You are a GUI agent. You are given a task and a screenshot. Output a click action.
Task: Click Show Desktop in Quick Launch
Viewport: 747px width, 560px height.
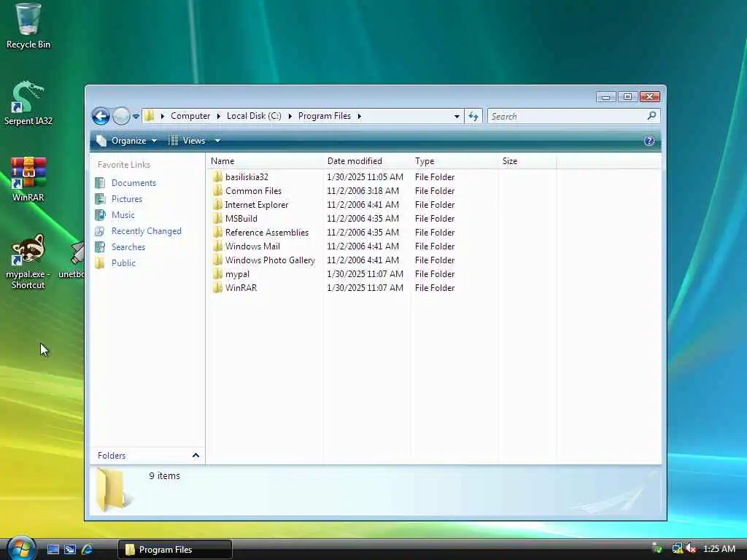pyautogui.click(x=53, y=550)
